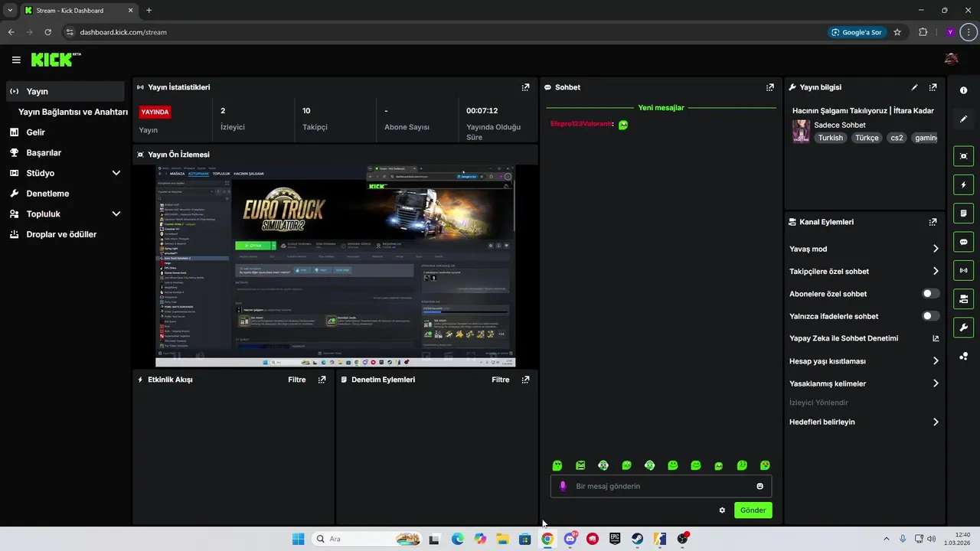This screenshot has width=980, height=551.
Task: Pop out the Kanal Eylemleri panel
Action: click(x=933, y=222)
